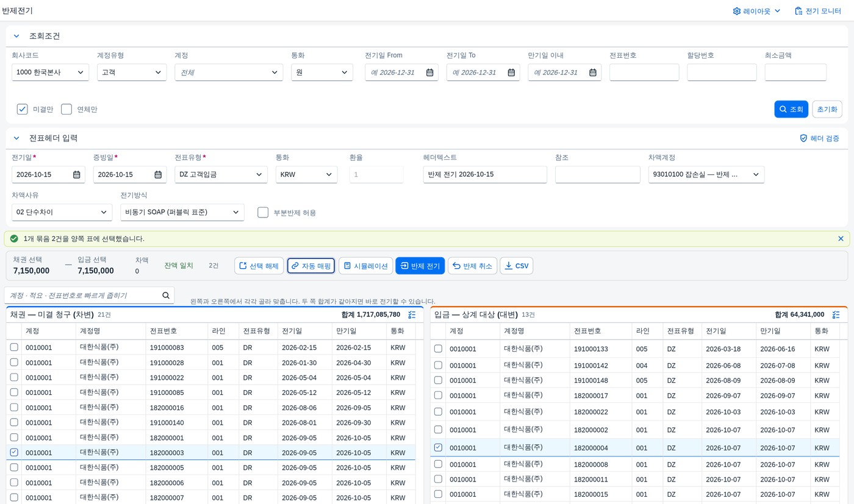Dismiss the green selection notification
This screenshot has width=854, height=504.
coord(841,239)
